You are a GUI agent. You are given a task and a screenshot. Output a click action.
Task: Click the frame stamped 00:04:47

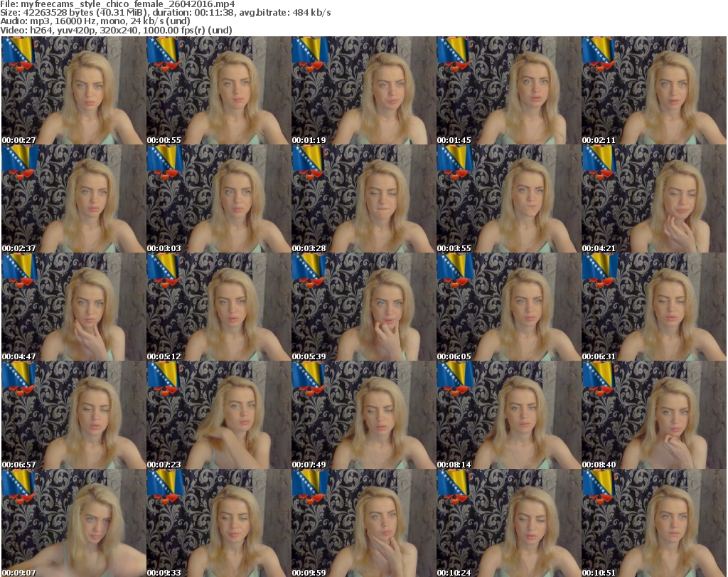coord(74,307)
